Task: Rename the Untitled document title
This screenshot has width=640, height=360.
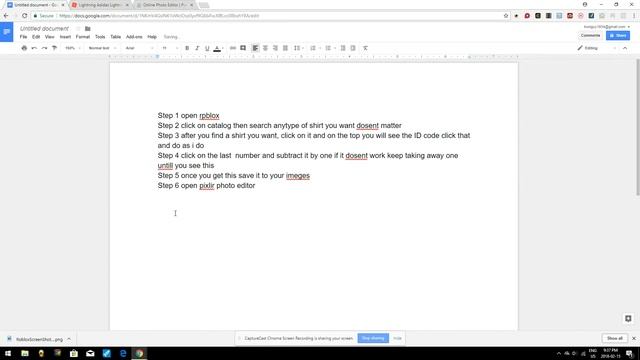Action: 44,29
